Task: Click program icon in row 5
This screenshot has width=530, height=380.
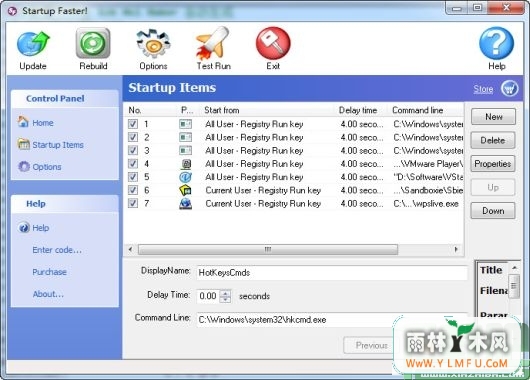Action: pos(186,177)
